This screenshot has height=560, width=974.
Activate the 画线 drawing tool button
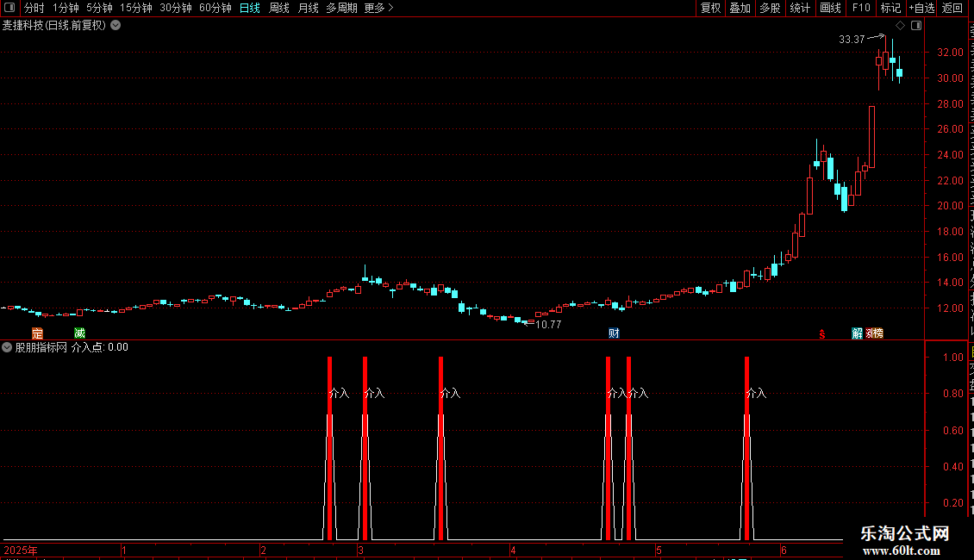830,8
